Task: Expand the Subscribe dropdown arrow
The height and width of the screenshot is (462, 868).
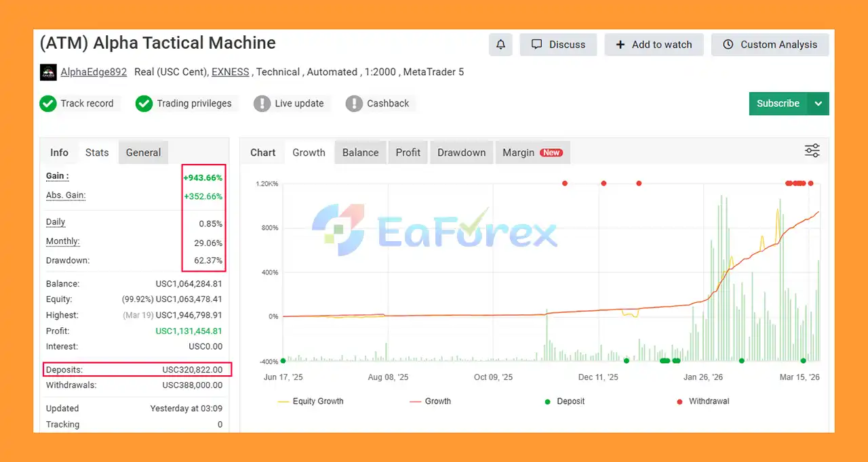Action: point(818,104)
